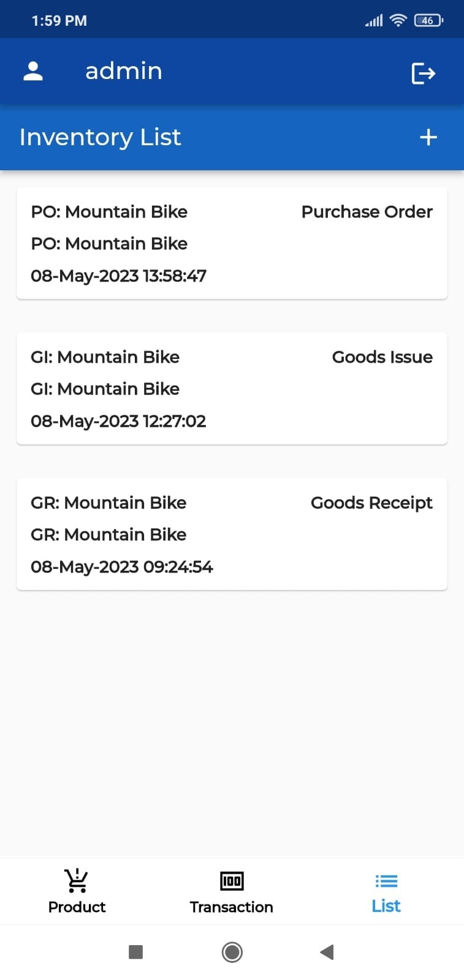Add a new inventory entry with plus

point(428,137)
